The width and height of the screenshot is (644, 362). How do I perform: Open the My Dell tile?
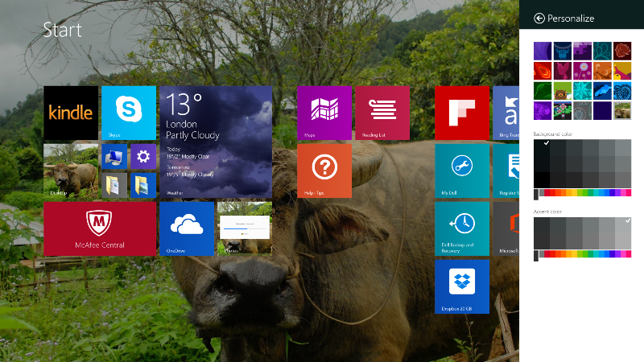coord(462,171)
